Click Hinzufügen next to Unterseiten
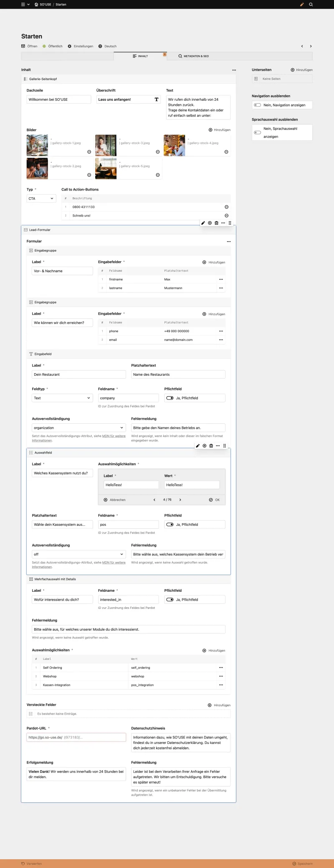 point(301,70)
